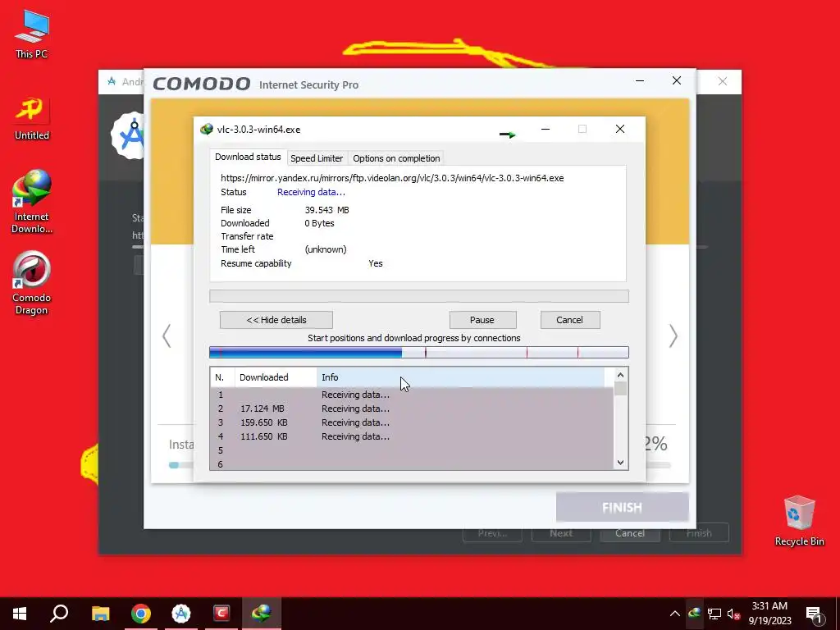Click IDM icon in system tray
840x630 pixels.
(x=694, y=614)
